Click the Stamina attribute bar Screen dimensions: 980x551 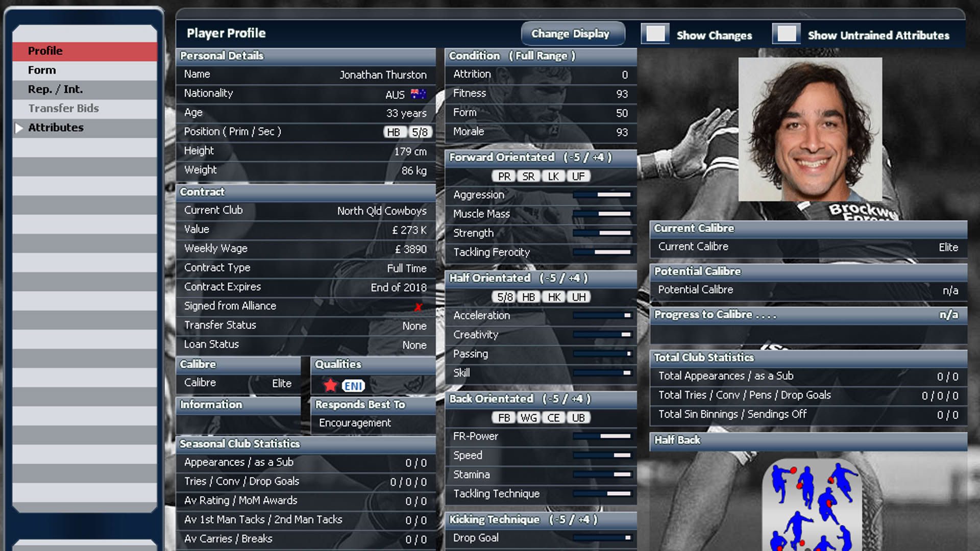pos(602,474)
